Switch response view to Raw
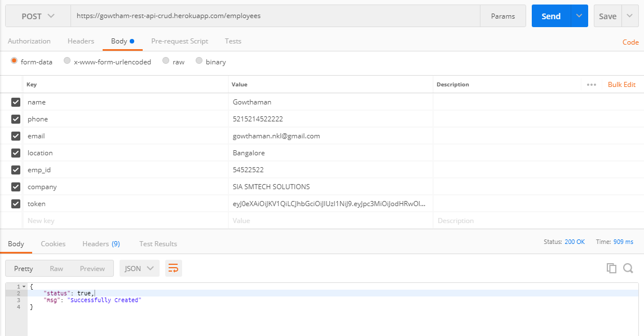This screenshot has height=336, width=644. (56, 269)
